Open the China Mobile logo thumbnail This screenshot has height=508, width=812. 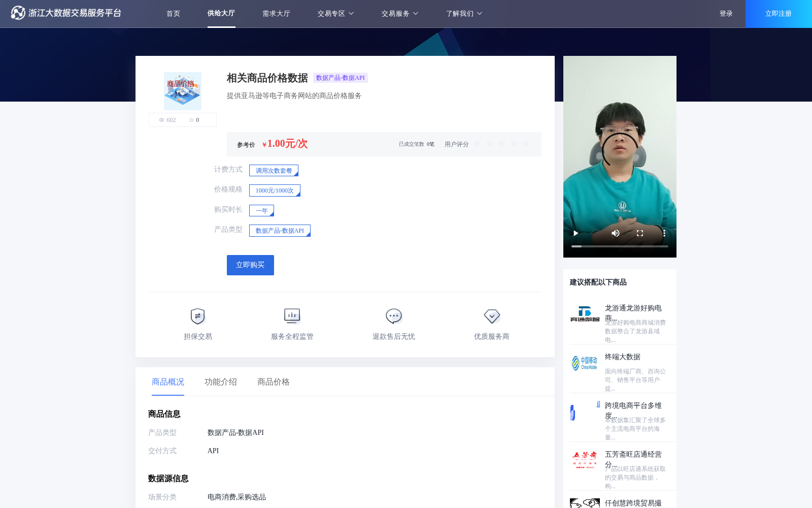point(585,363)
